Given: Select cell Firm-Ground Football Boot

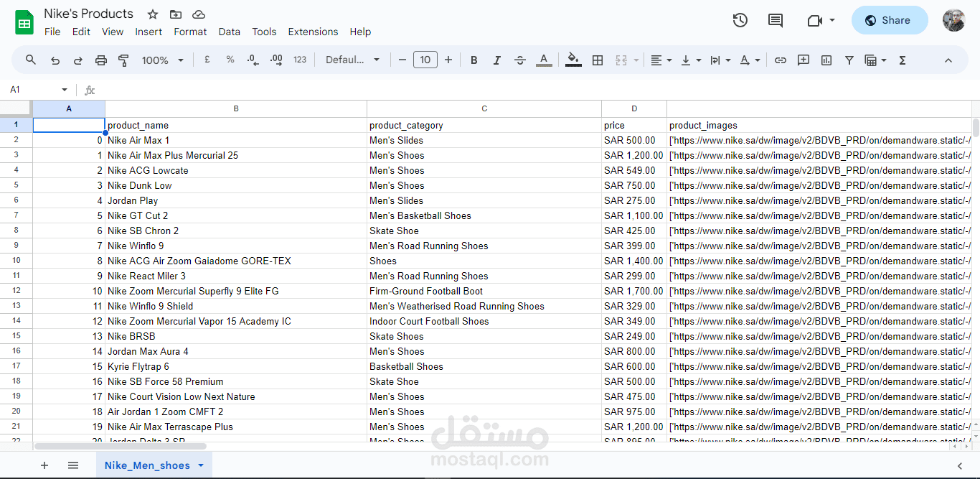Looking at the screenshot, I should 484,291.
